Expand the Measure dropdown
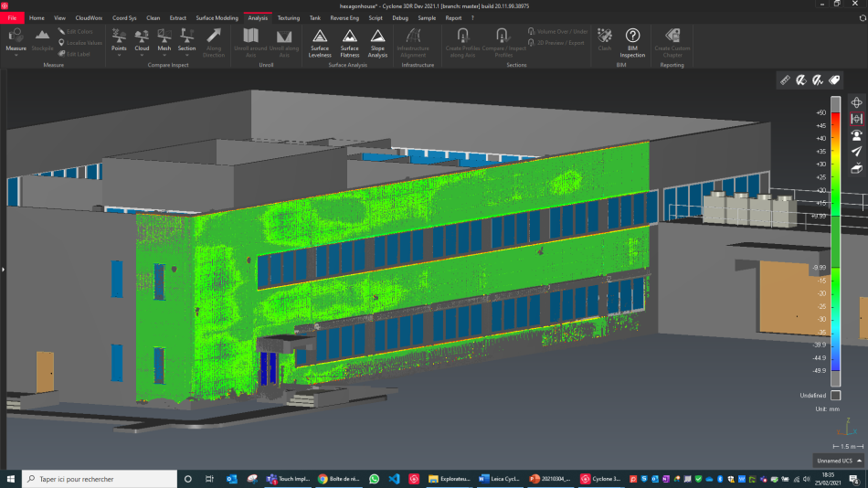Screen dimensions: 868x488 (x=16, y=57)
